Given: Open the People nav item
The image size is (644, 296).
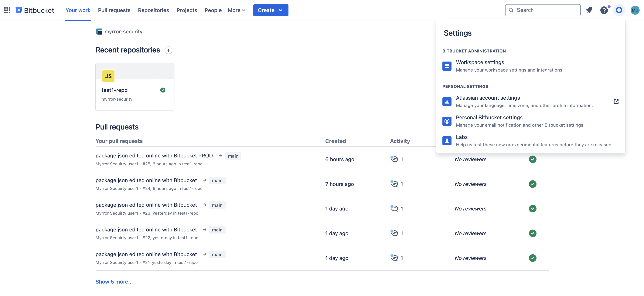Looking at the screenshot, I should [x=213, y=10].
